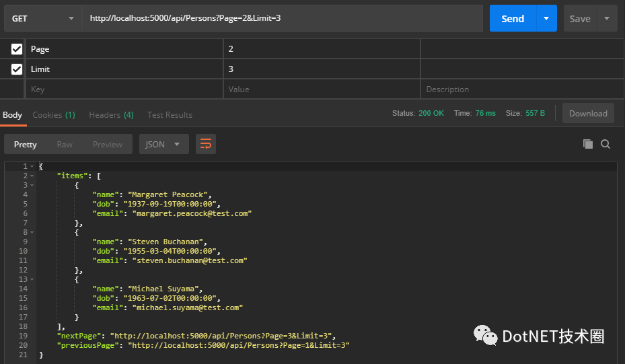Click the Description cell of the Page row
The width and height of the screenshot is (625, 364).
pos(522,49)
